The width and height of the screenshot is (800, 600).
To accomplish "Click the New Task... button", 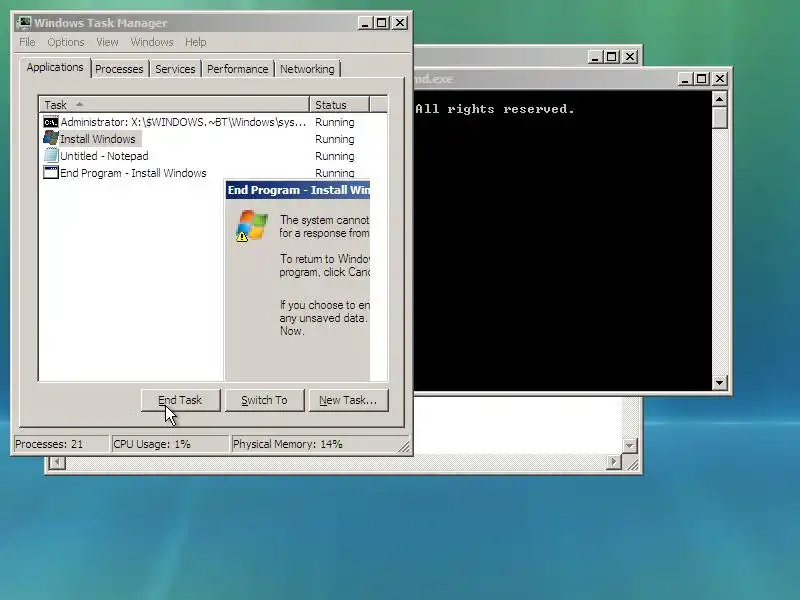I will [x=348, y=400].
